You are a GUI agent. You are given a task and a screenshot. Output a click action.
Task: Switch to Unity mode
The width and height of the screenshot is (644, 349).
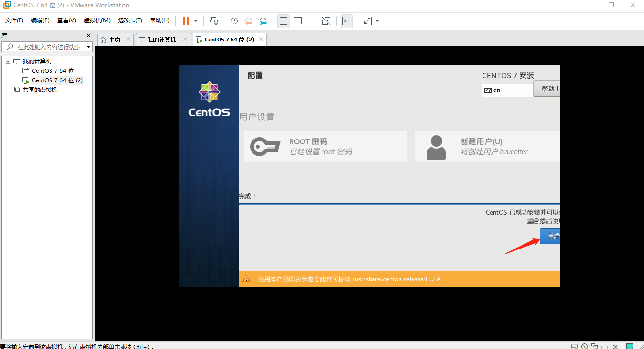coord(326,21)
